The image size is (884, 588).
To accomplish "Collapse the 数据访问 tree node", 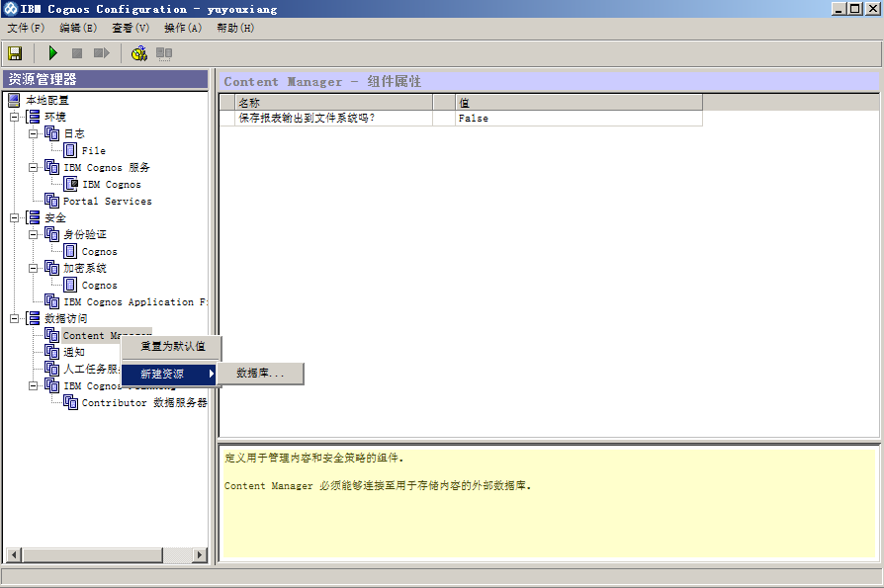I will (x=14, y=319).
